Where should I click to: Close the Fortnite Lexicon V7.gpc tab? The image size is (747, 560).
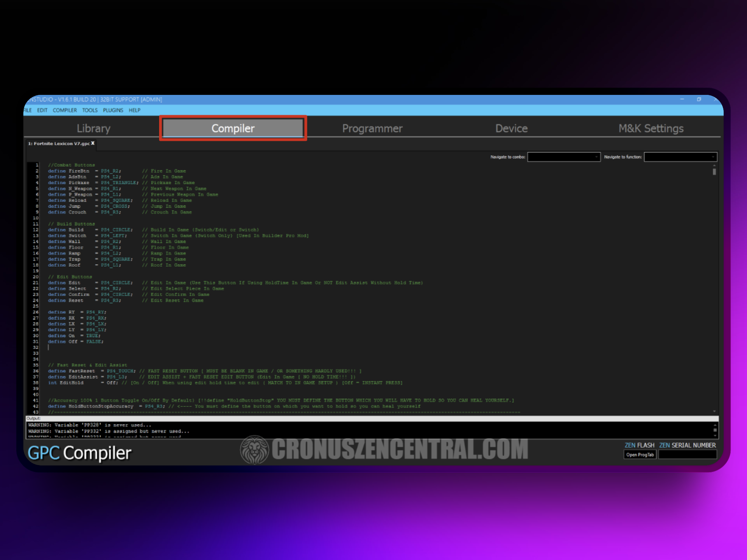tap(93, 143)
